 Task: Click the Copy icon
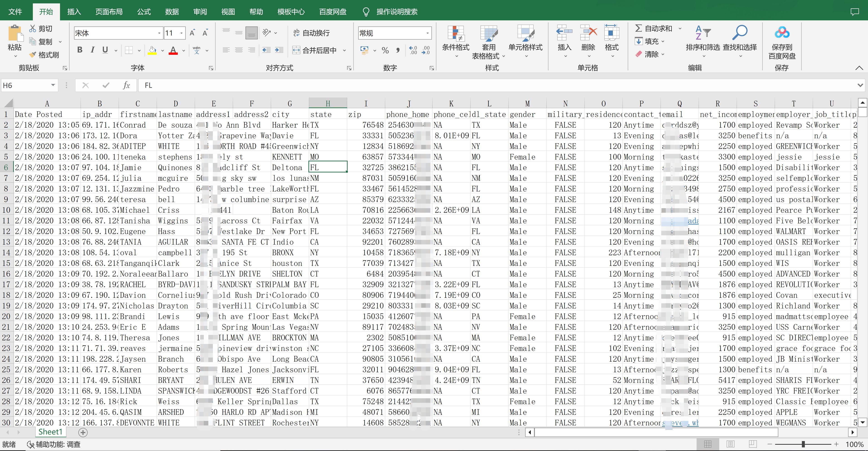(33, 41)
